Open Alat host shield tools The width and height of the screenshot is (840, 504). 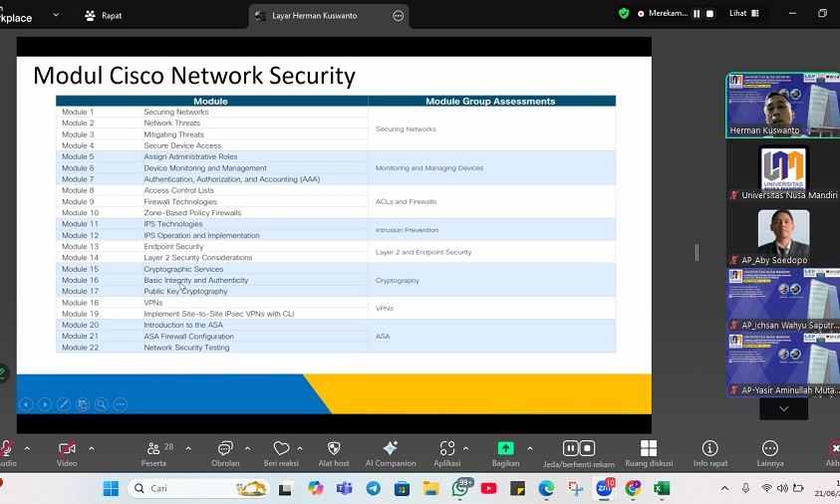333,453
